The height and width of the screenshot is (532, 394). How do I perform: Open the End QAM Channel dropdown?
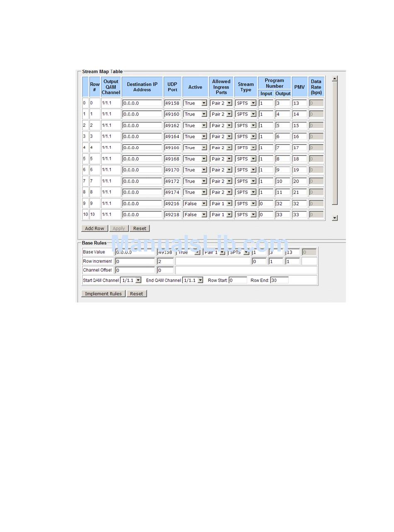coord(193,281)
